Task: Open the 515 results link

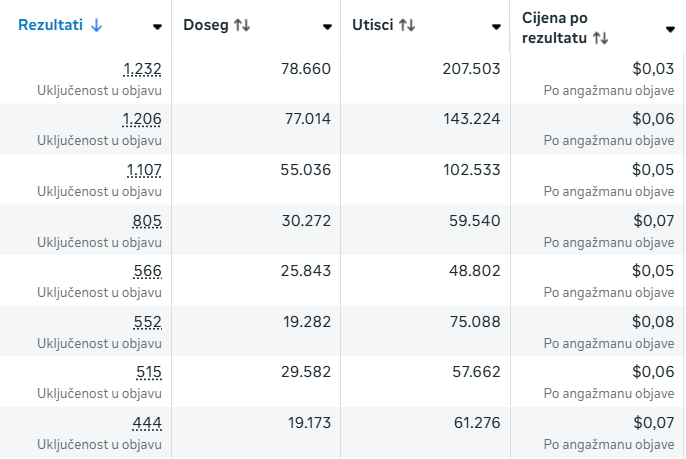Action: (x=148, y=373)
